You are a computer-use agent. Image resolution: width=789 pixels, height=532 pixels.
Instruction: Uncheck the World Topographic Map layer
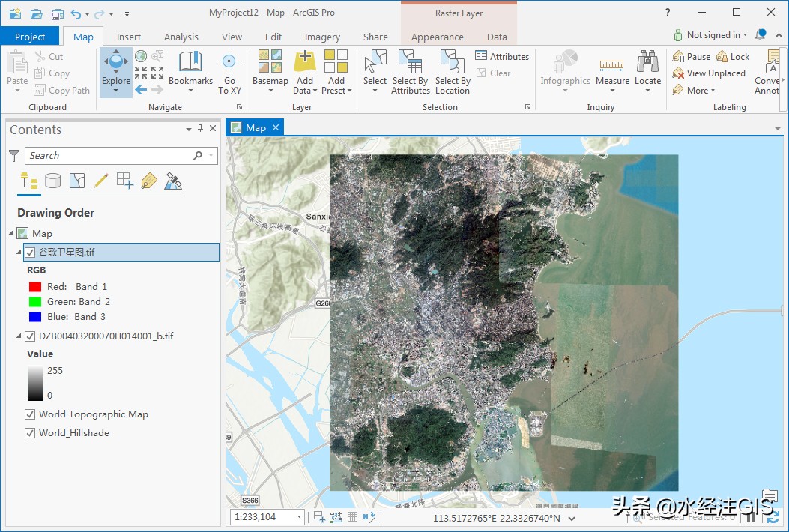30,414
